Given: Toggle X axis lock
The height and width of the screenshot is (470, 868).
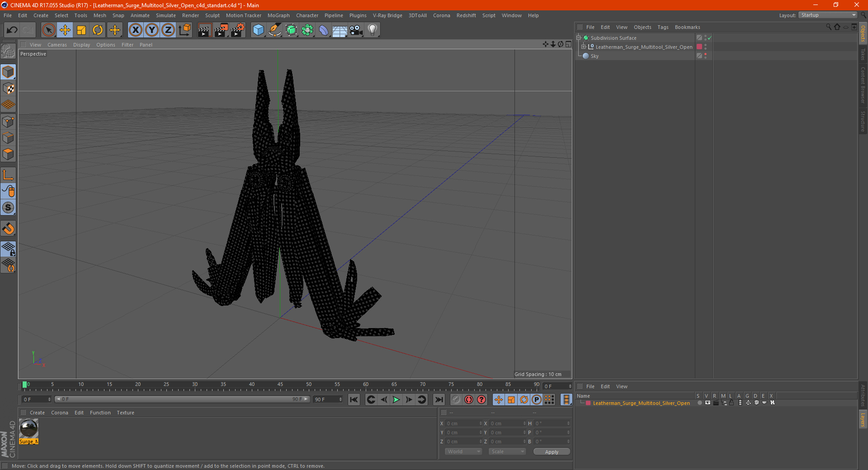Looking at the screenshot, I should coord(135,30).
